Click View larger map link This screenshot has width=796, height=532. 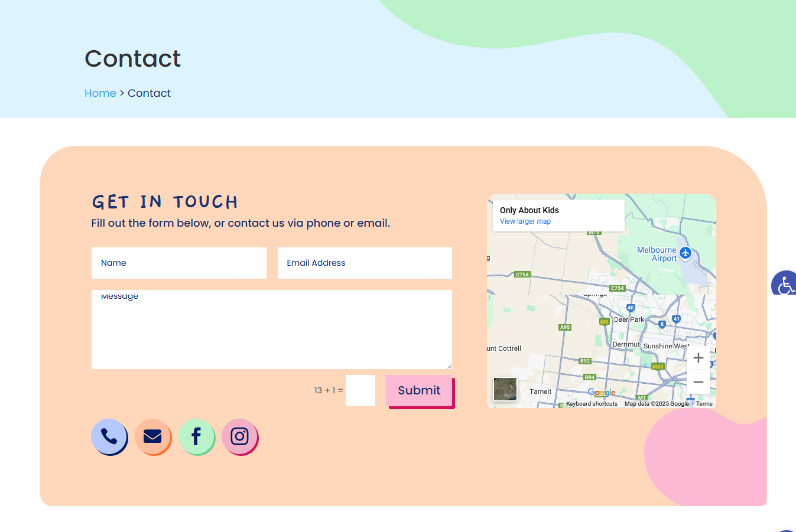pyautogui.click(x=525, y=221)
